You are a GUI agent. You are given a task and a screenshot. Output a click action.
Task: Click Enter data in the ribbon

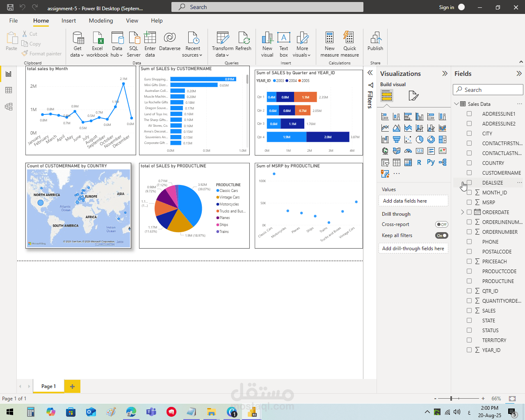point(150,44)
